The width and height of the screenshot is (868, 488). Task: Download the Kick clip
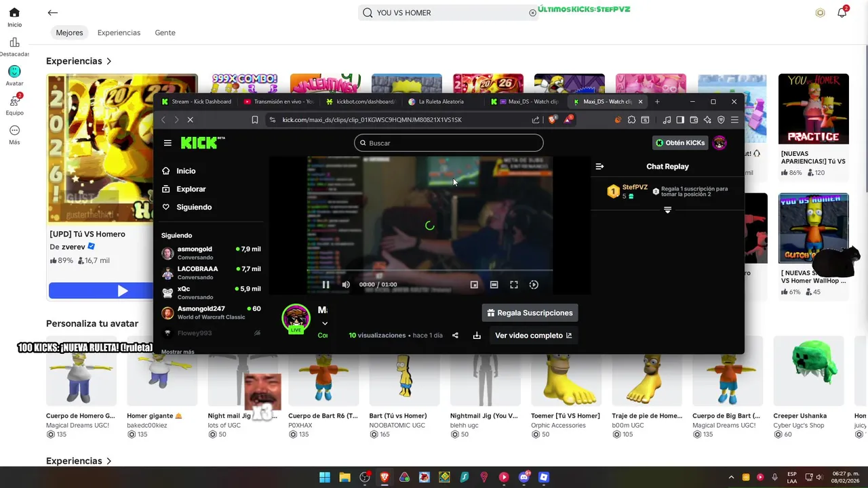coord(477,335)
